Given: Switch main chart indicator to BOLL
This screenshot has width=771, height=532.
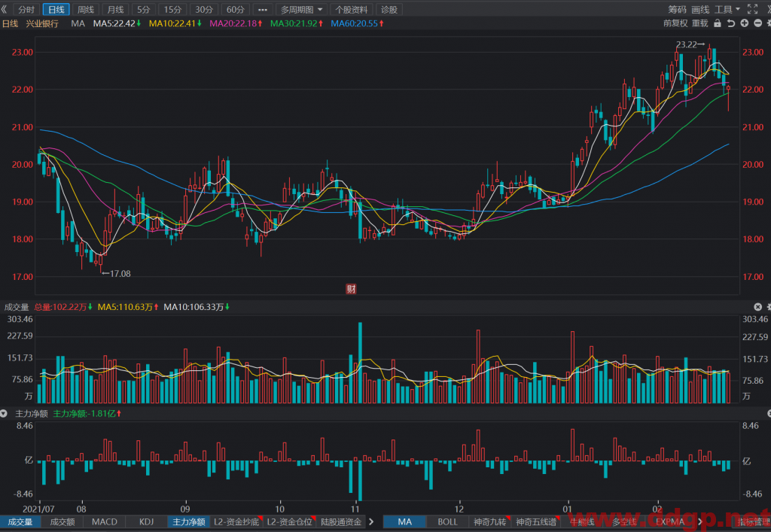Looking at the screenshot, I should click(447, 521).
